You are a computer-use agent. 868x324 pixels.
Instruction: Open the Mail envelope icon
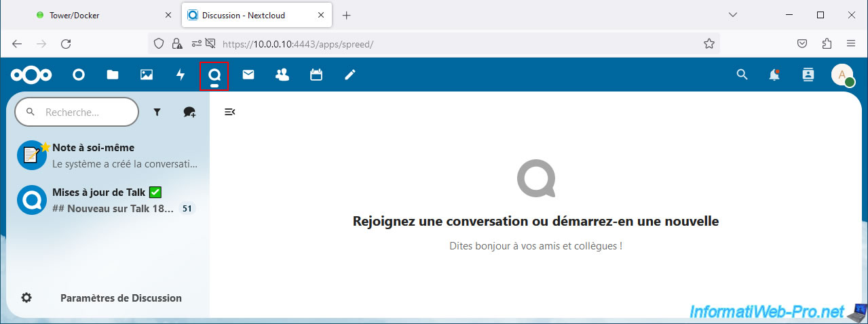248,75
